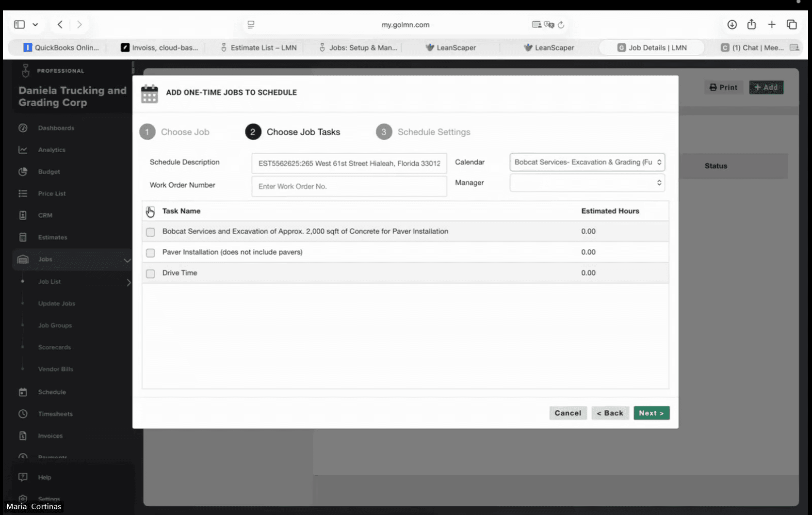Click the Invoices icon in the sidebar
Screen dimensions: 812x515
coord(23,435)
